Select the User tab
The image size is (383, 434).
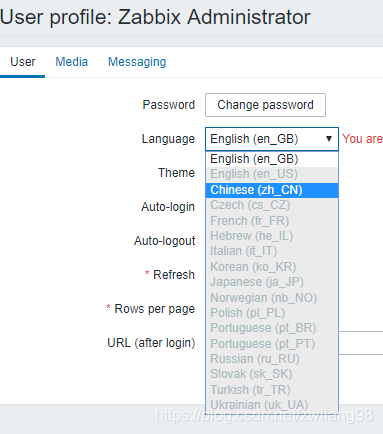point(23,62)
